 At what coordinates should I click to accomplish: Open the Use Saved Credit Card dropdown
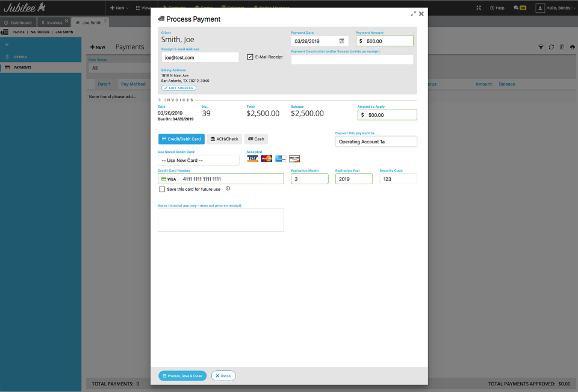[x=198, y=160]
